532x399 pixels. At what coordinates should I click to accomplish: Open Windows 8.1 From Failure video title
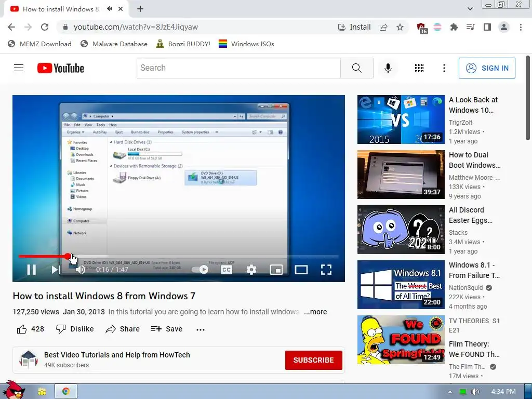[474, 270]
